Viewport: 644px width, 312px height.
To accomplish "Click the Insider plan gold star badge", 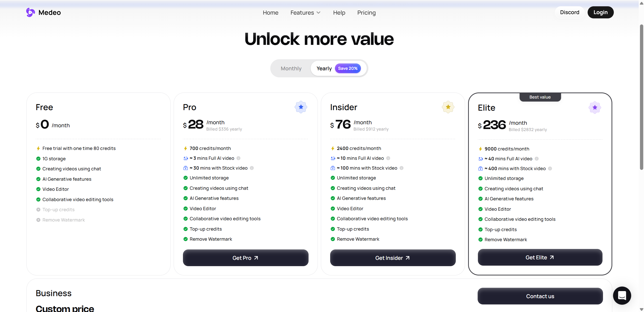I will point(448,107).
